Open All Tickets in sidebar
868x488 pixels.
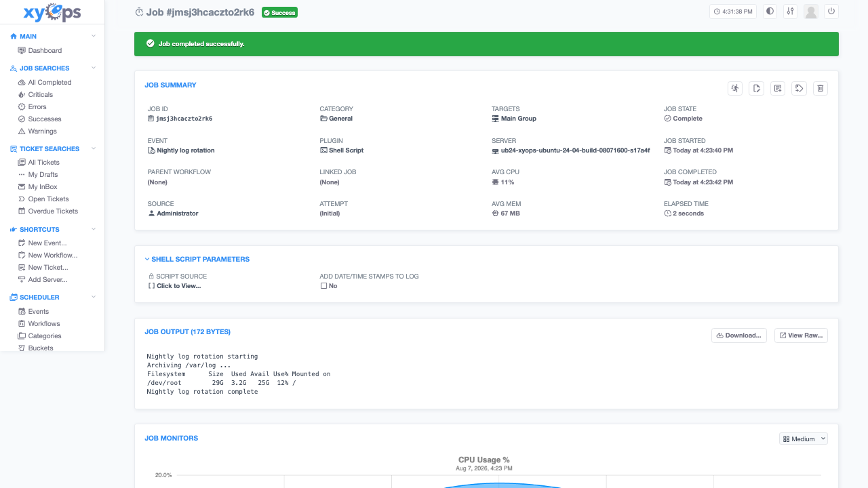[x=43, y=163]
